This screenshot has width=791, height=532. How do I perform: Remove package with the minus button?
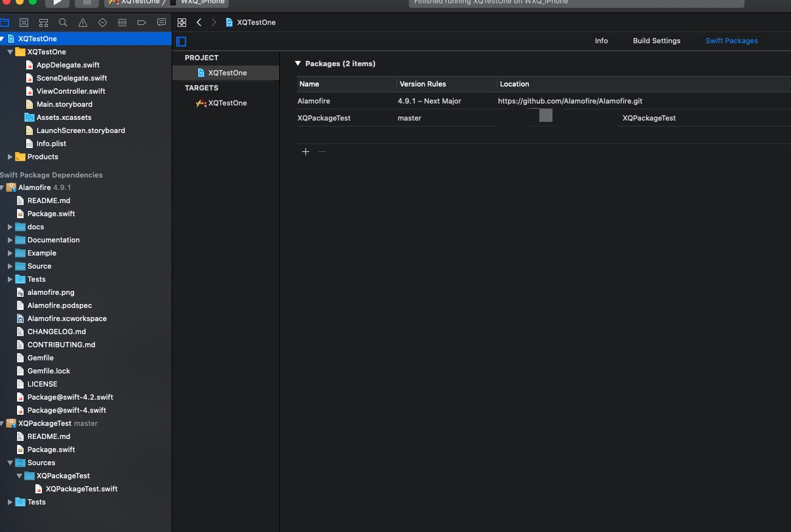[322, 151]
